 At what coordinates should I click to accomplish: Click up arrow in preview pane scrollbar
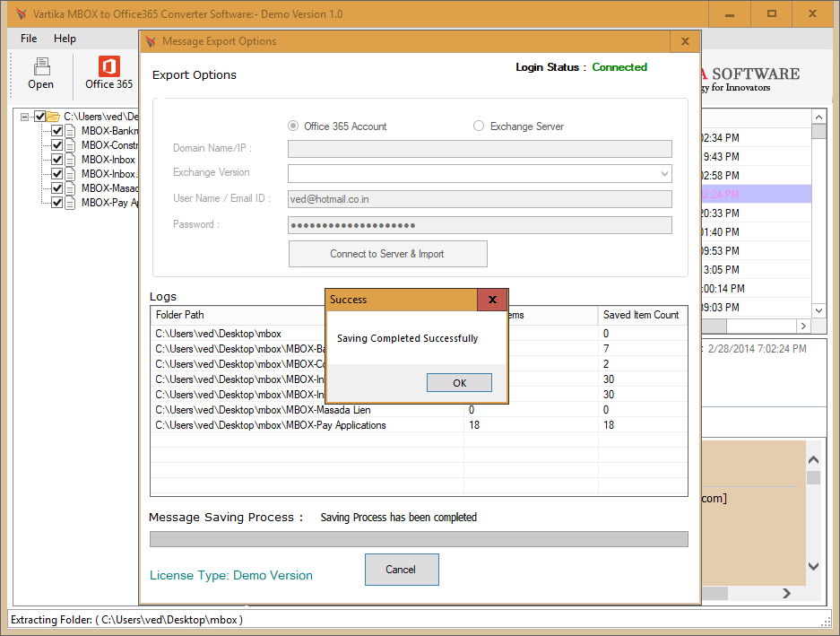tap(813, 459)
